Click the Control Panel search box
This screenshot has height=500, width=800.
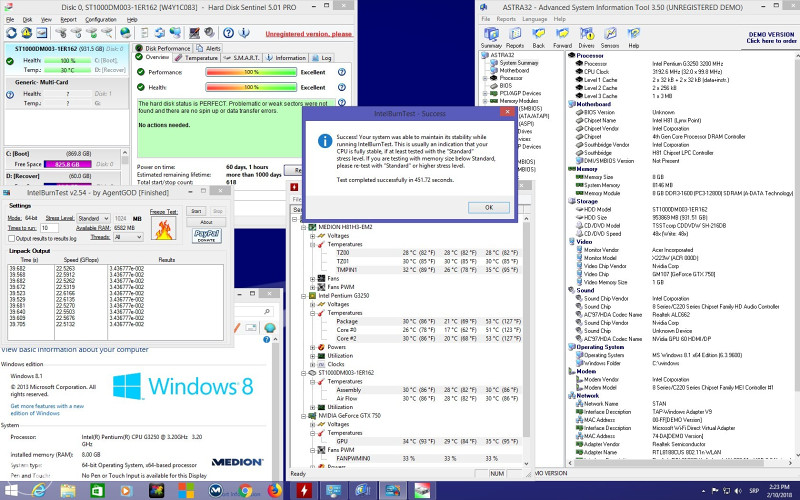253,311
